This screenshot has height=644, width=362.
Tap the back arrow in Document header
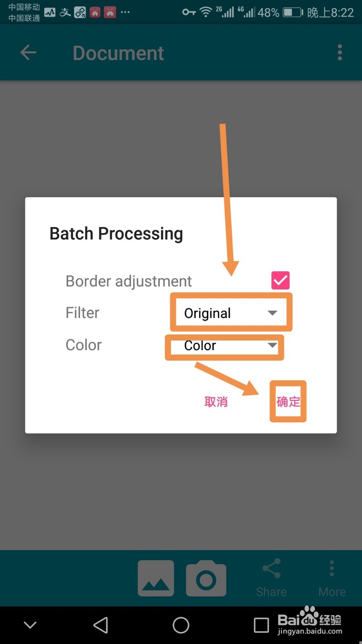[x=28, y=53]
